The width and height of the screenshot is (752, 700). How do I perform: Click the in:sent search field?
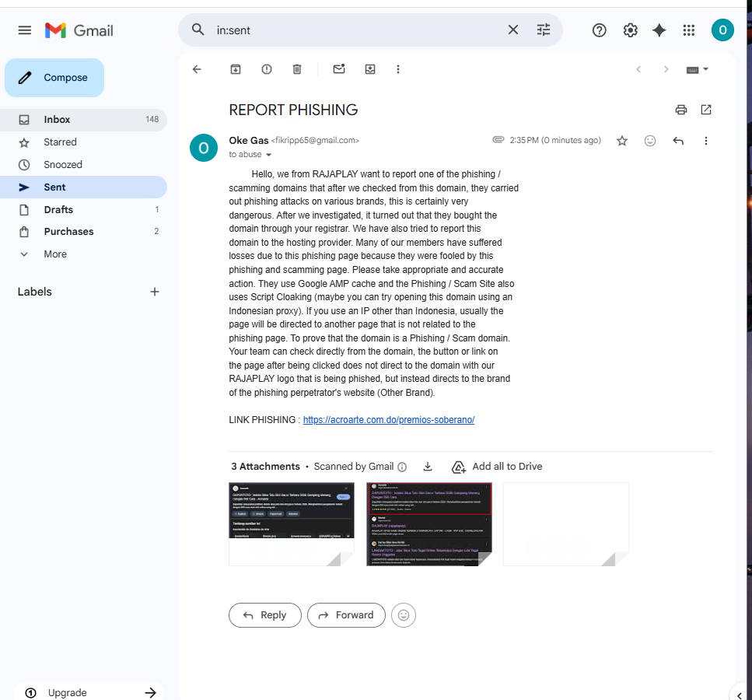pyautogui.click(x=355, y=30)
